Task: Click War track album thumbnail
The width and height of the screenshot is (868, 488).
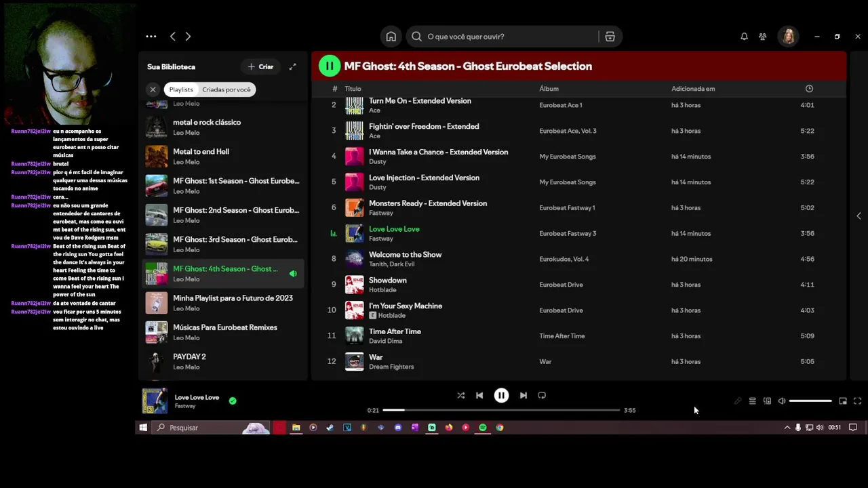Action: click(354, 361)
